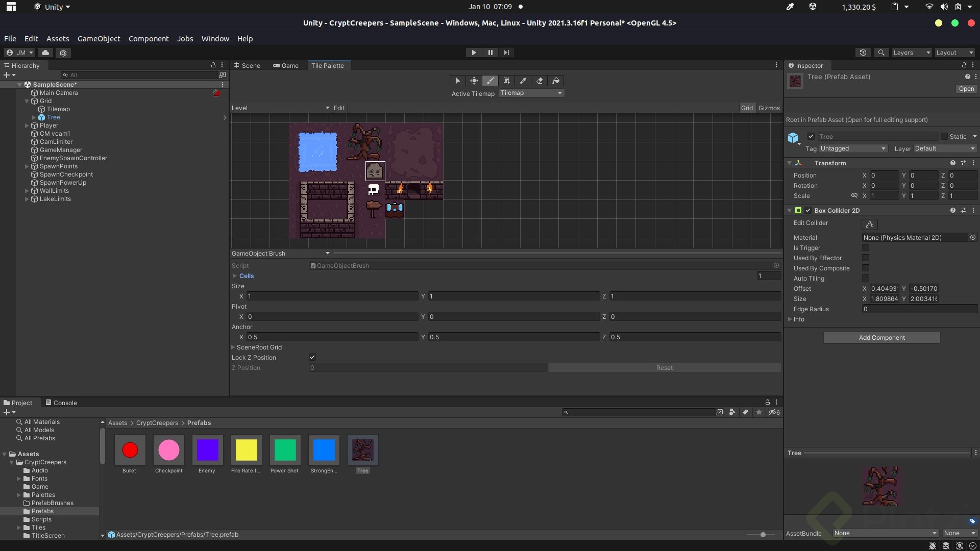Select the Eraser tool in Tile Palette

coord(540,81)
